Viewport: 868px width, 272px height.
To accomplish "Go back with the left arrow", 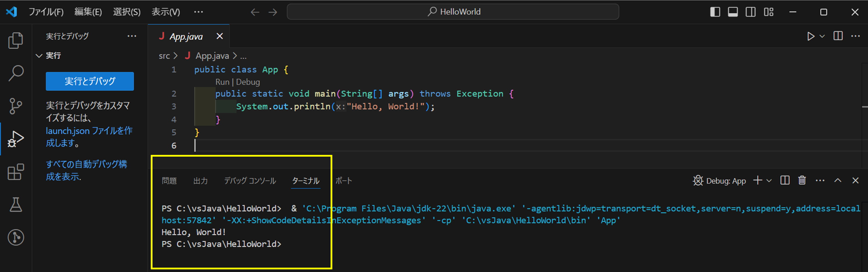I will click(255, 12).
